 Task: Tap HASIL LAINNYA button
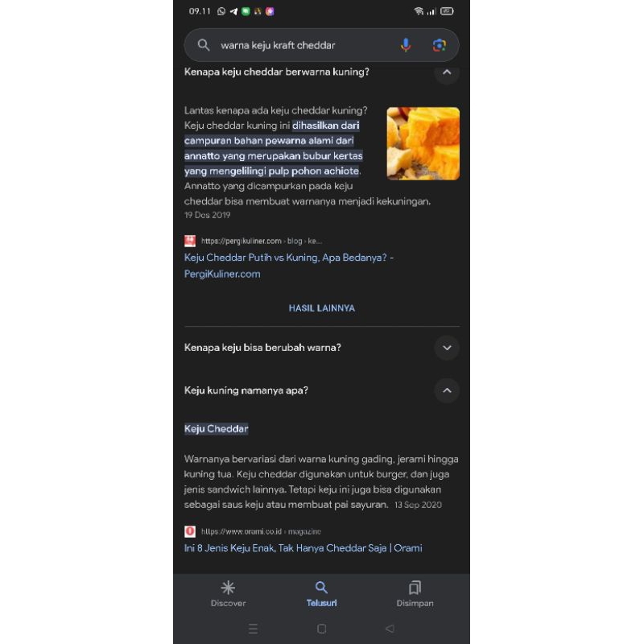coord(321,308)
